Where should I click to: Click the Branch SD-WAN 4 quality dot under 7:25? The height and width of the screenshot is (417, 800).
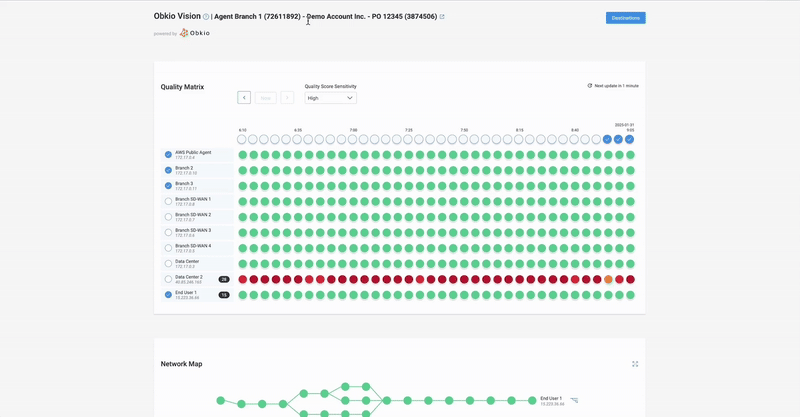click(x=409, y=248)
